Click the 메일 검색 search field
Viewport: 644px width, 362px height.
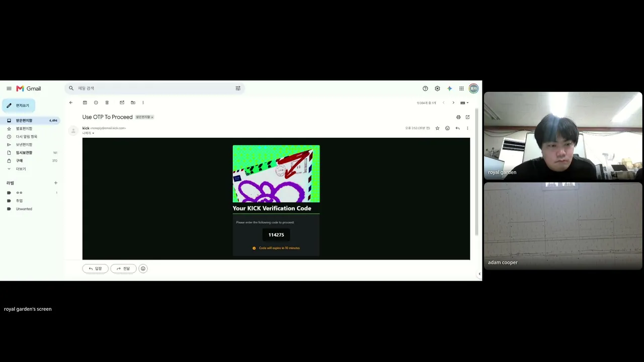click(x=154, y=88)
